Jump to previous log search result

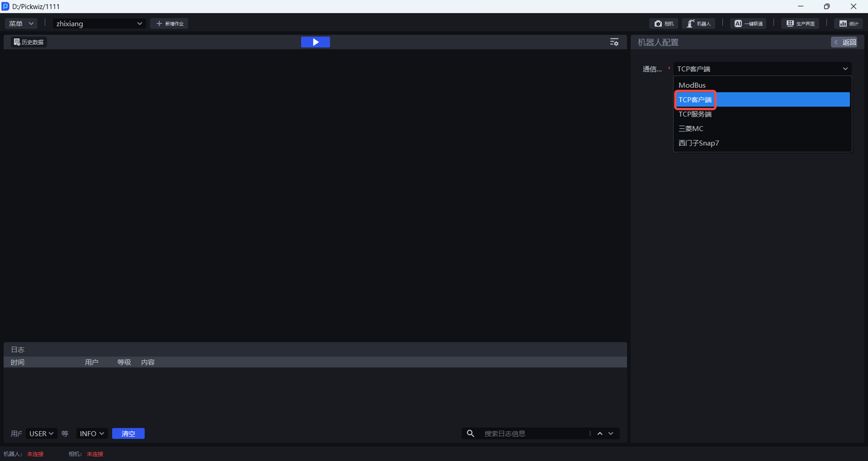[x=599, y=434]
